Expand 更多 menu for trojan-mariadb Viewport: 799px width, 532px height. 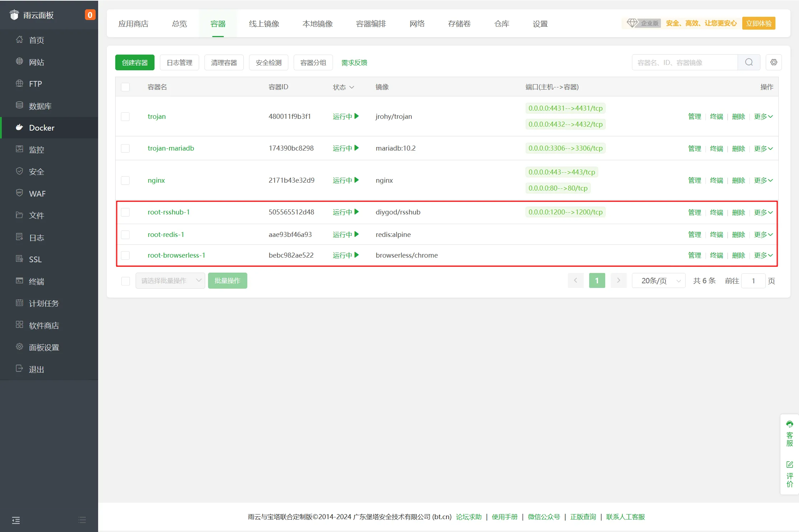coord(763,148)
